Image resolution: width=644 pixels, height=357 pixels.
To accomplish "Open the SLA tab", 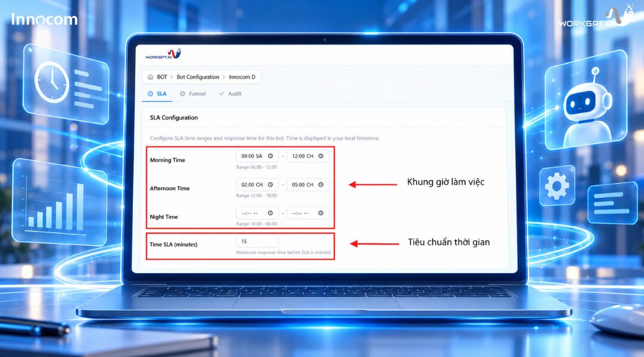I will click(157, 93).
